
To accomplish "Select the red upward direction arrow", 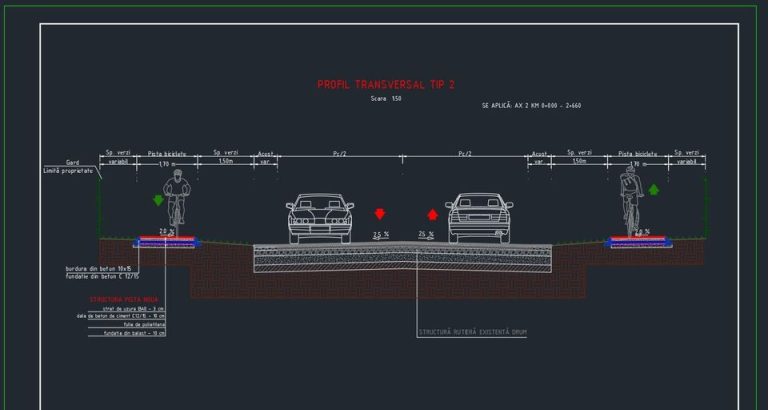I will click(x=432, y=215).
